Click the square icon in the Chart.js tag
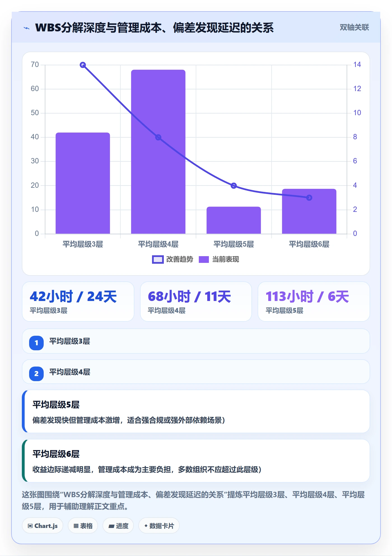The width and height of the screenshot is (392, 556). pos(30,526)
